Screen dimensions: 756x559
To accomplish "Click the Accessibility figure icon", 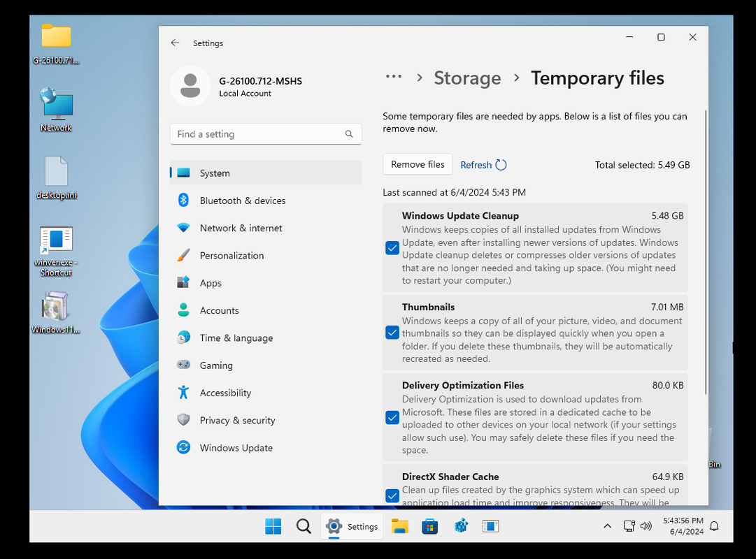I will click(183, 392).
